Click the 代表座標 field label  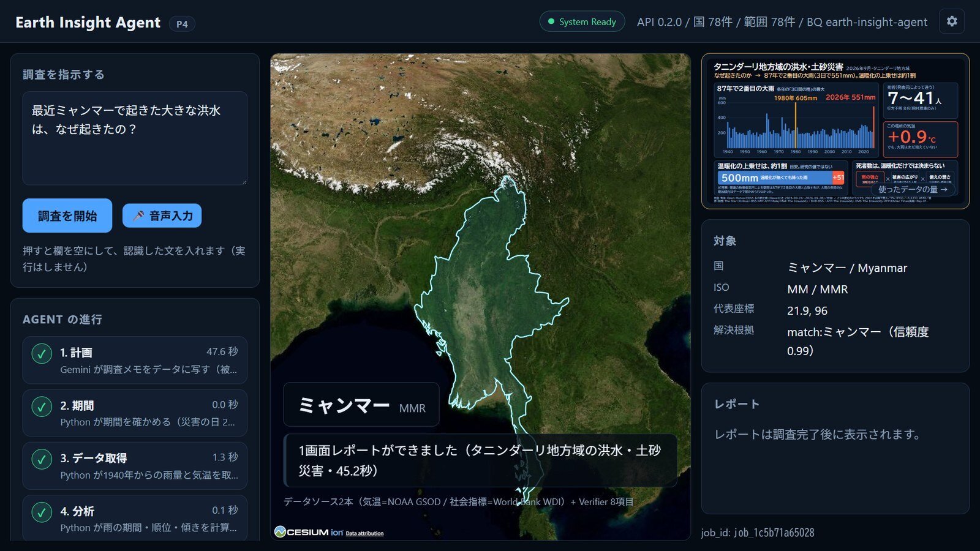tap(734, 309)
